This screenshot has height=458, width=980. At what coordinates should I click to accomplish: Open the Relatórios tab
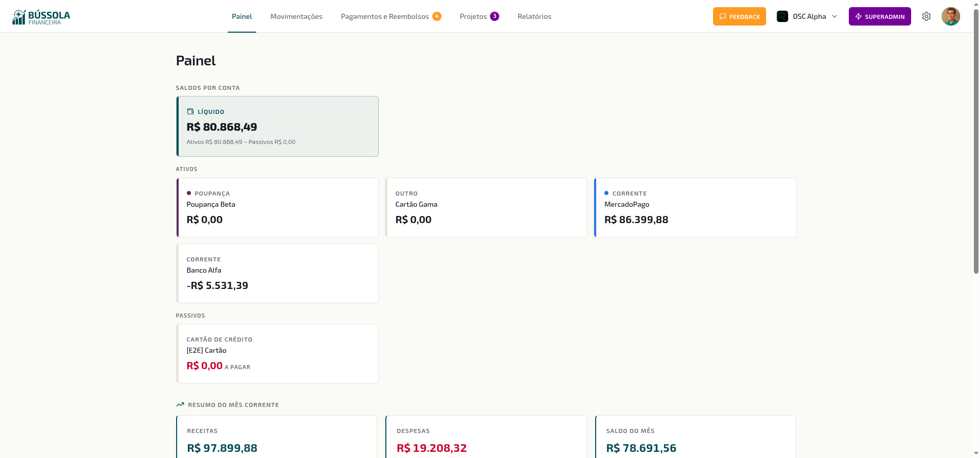click(x=534, y=16)
